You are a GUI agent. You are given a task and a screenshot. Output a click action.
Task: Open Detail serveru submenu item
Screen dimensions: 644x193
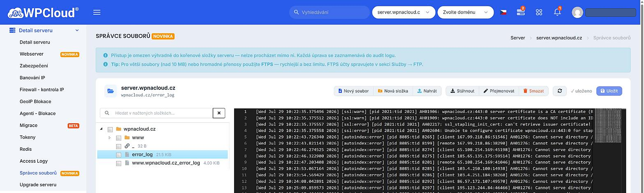(35, 42)
